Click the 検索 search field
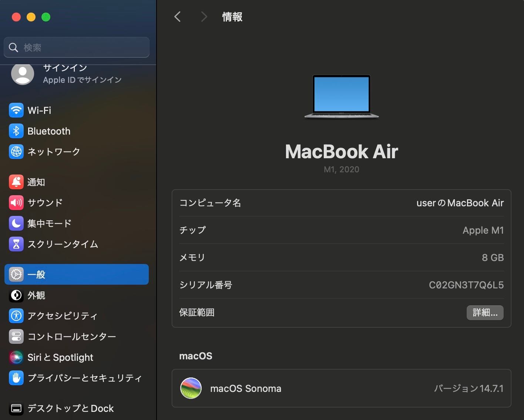Viewport: 524px width, 420px height. pos(77,47)
